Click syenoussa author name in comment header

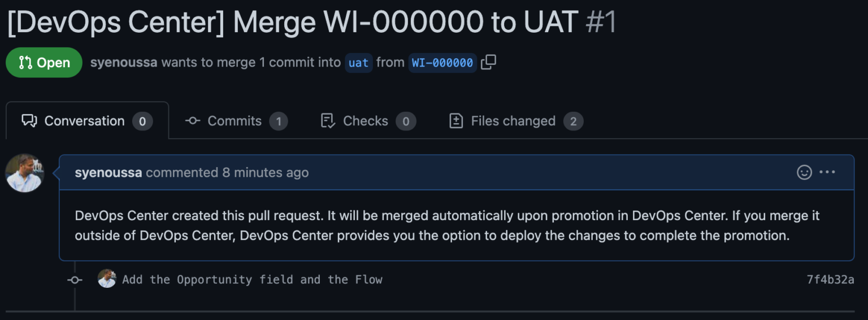coord(108,172)
